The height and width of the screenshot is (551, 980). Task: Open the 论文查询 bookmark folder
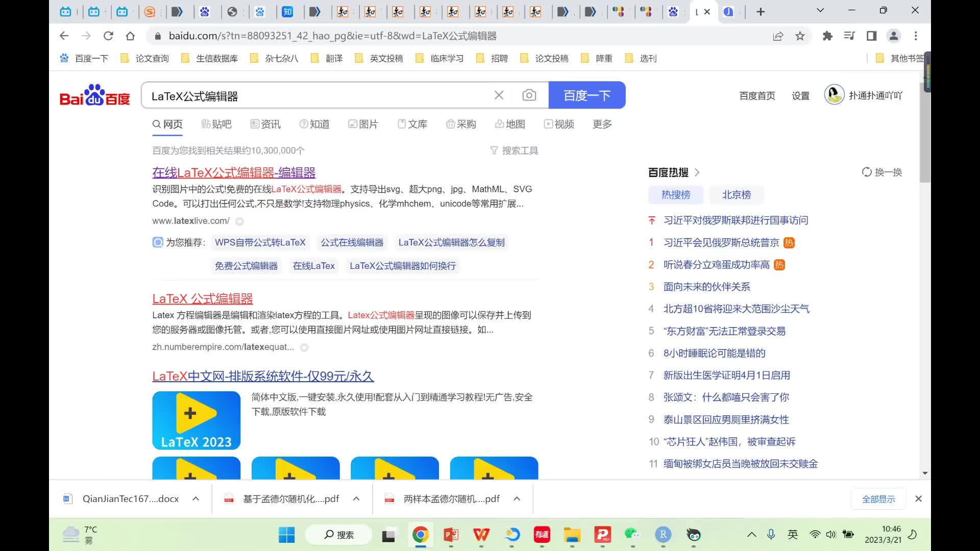coord(145,58)
